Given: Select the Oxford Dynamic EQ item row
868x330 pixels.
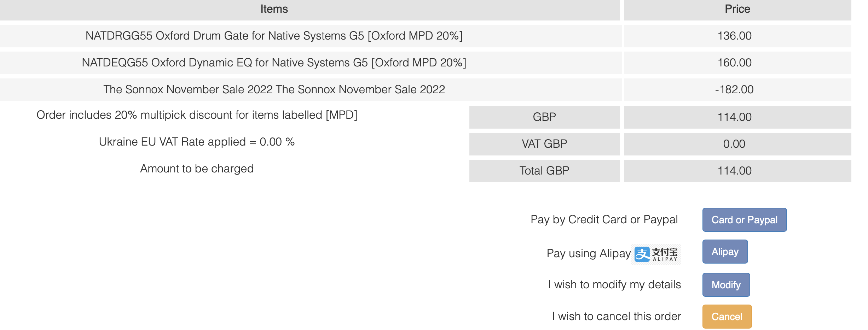Looking at the screenshot, I should pyautogui.click(x=274, y=63).
